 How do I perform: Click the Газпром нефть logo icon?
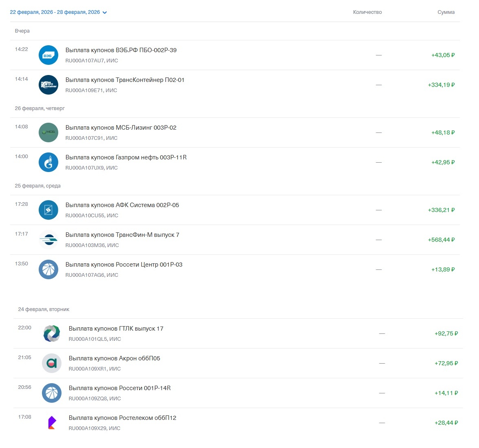pos(48,162)
